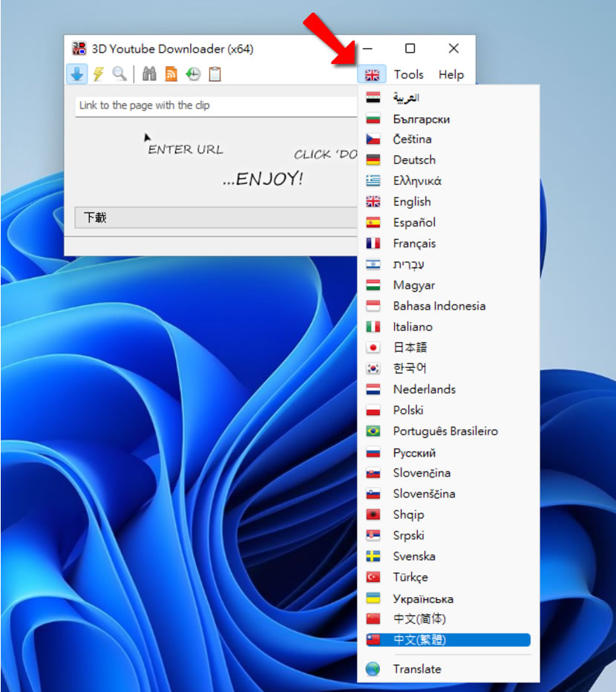Select Português Brasileiro language

point(448,431)
